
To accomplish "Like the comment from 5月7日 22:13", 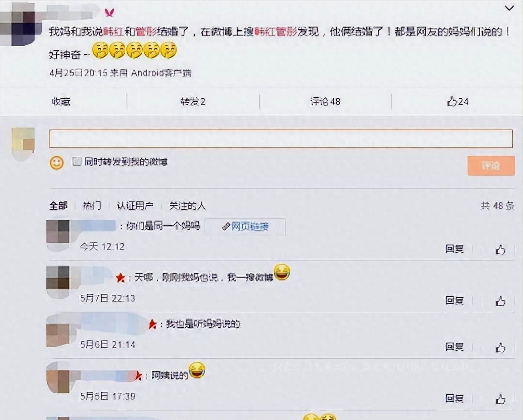I will click(x=501, y=301).
